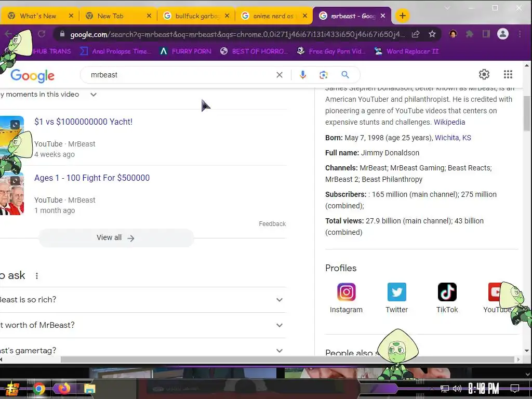Open the Wichita, KS link
This screenshot has height=399, width=532.
[453, 138]
